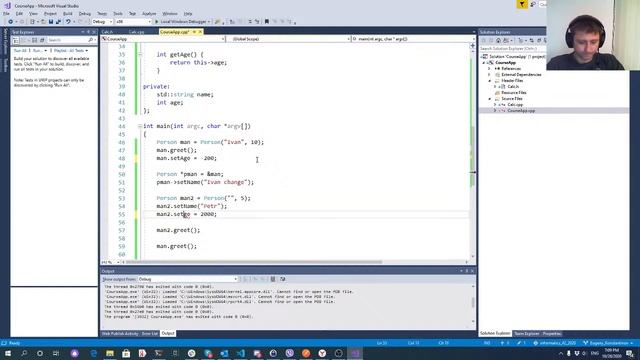Screen dimensions: 640x360
Task: Click the Search Solution Explorer field
Action: pyautogui.click(x=513, y=49)
